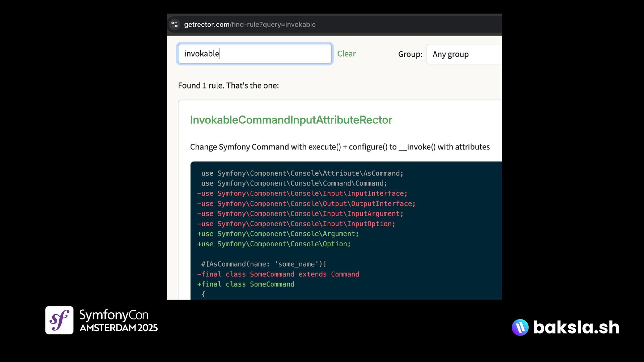This screenshot has height=362, width=644.
Task: Click the Clear link next to search
Action: (x=346, y=54)
